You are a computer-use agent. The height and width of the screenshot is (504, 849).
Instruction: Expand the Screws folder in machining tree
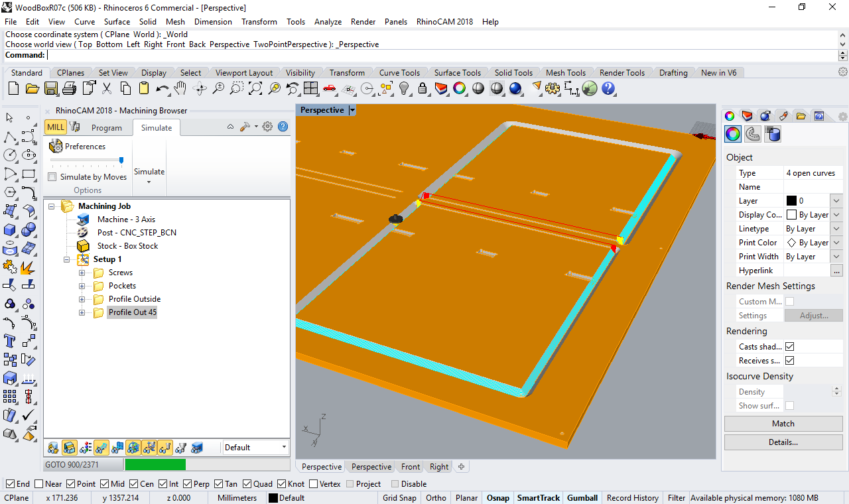(82, 273)
